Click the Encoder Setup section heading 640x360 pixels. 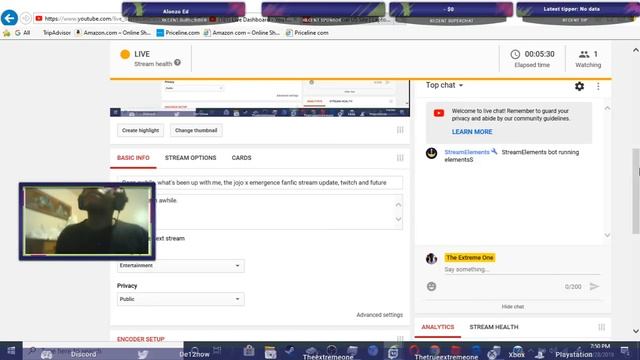pyautogui.click(x=141, y=339)
